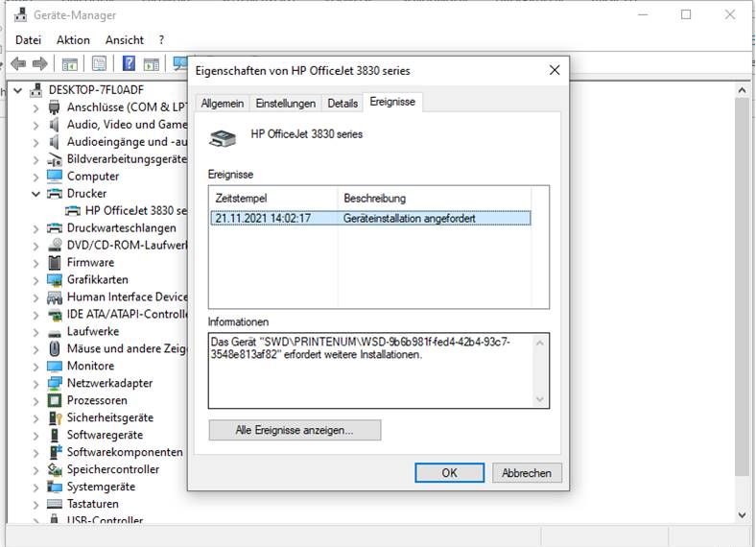Viewport: 756px width, 547px height.
Task: Open the Aktion menu
Action: tap(73, 40)
